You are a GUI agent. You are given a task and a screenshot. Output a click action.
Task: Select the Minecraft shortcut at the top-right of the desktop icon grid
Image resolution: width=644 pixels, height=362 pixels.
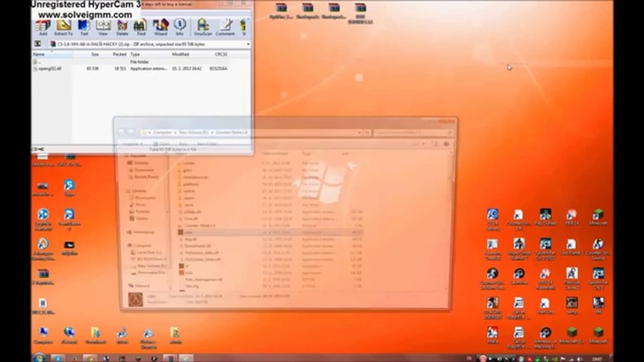(598, 217)
